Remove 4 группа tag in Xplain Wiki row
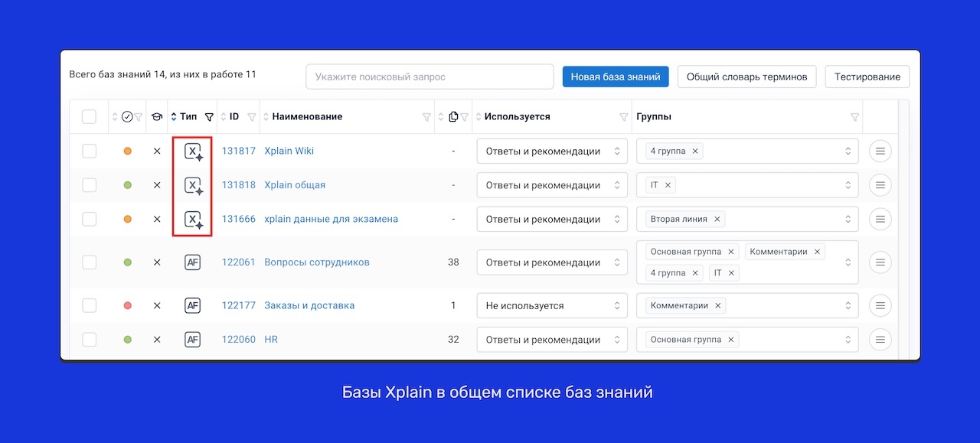The image size is (980, 443). coord(695,151)
